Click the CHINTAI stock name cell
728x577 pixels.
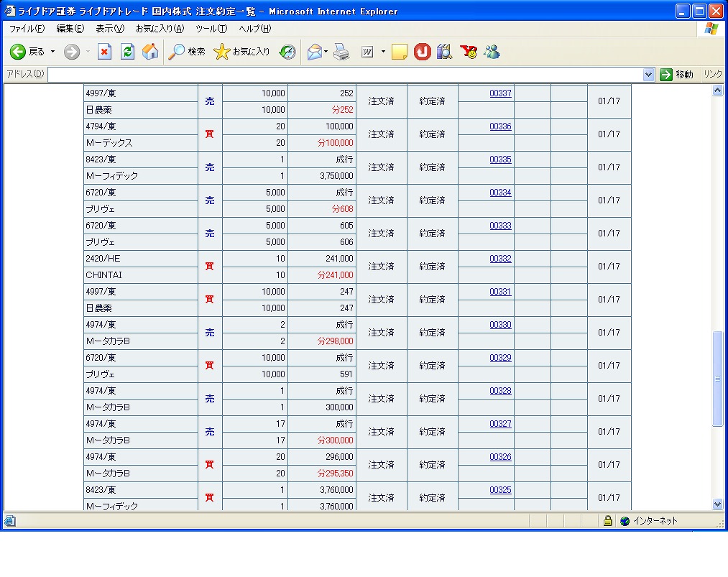tap(141, 274)
